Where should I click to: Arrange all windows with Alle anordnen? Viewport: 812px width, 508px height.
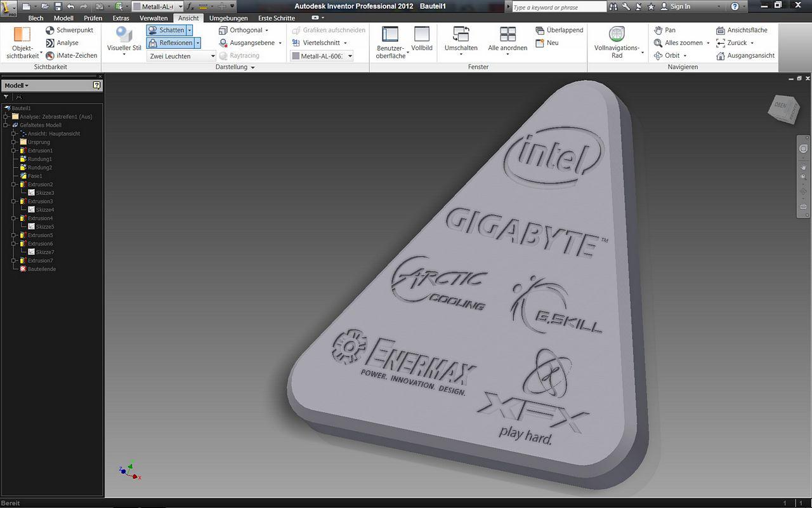pos(507,40)
